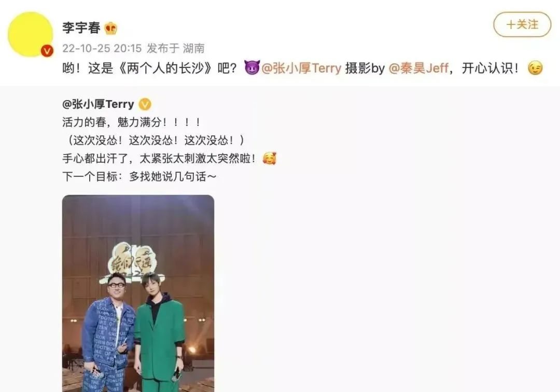The image size is (560, 392).
Task: Click the 《两个人的长沙》 post text
Action: [165, 68]
